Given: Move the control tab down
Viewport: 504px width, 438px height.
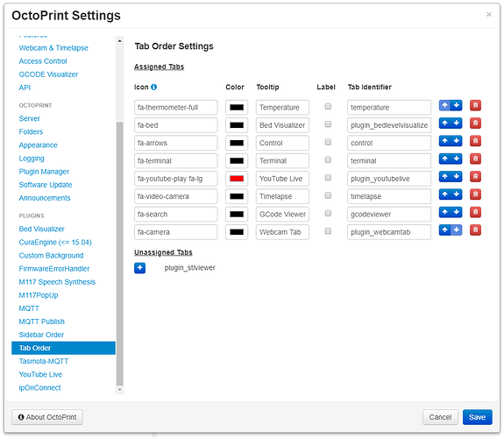Looking at the screenshot, I should tap(456, 141).
